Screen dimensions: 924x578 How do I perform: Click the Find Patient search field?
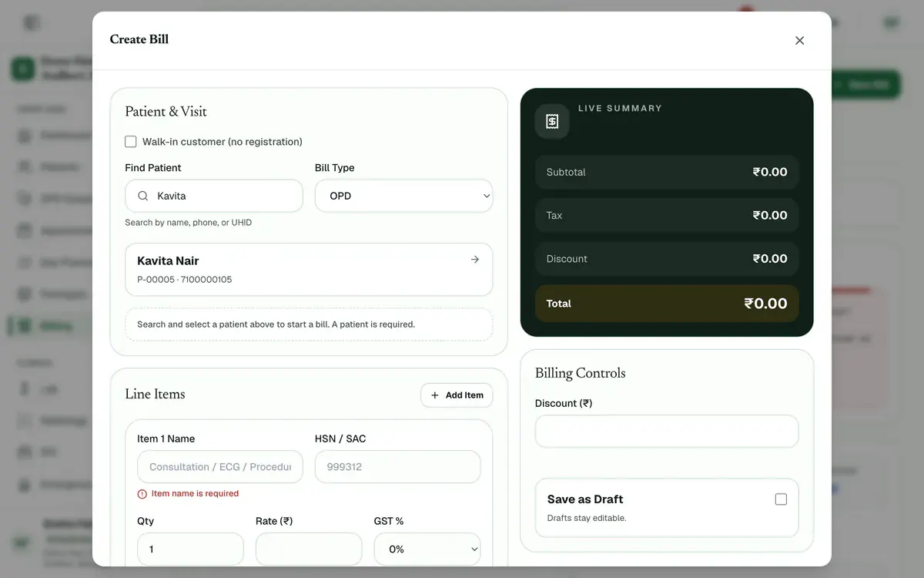pos(214,196)
